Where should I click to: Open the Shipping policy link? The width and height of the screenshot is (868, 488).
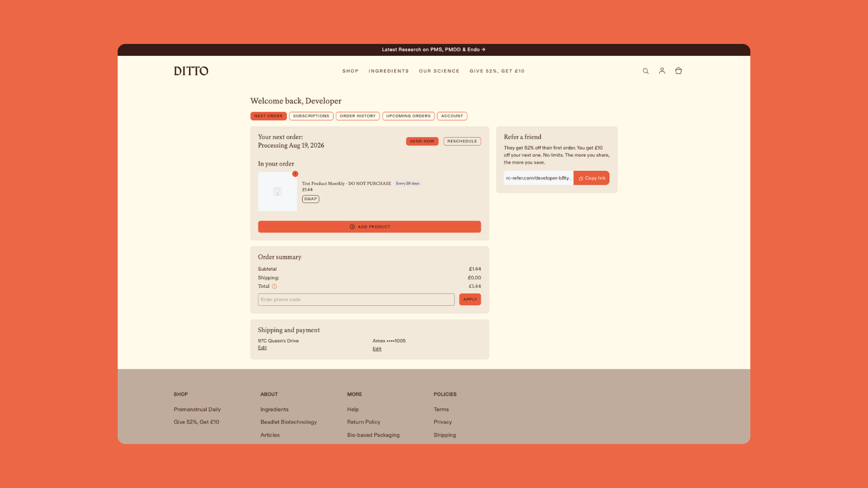coord(445,435)
